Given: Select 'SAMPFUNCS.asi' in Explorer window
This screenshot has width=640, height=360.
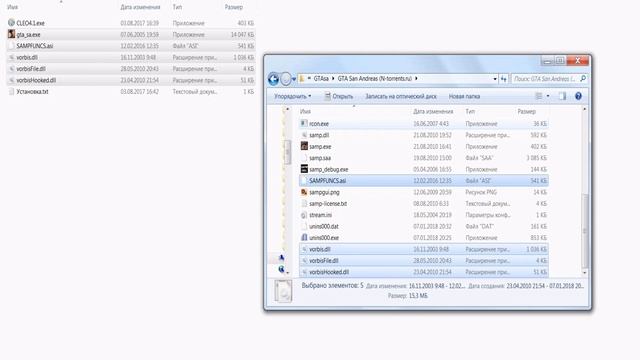Looking at the screenshot, I should tap(424, 181).
